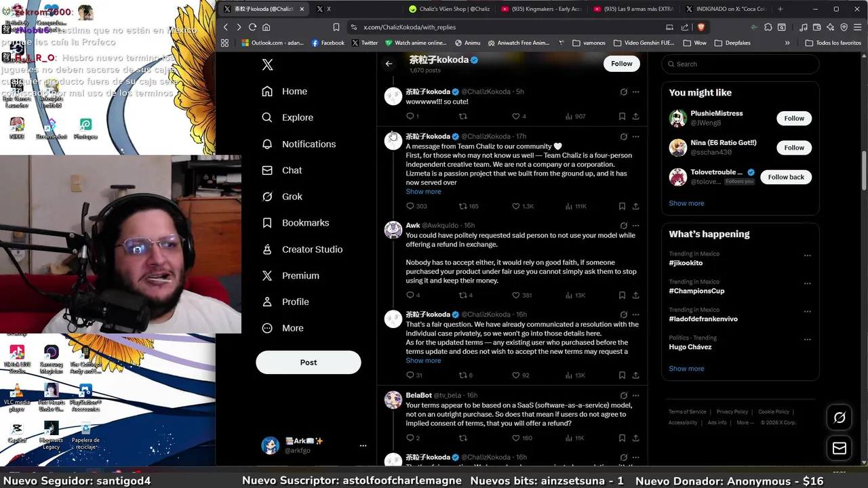Open Notifications in the X sidebar
This screenshot has width=868, height=488.
pyautogui.click(x=298, y=144)
